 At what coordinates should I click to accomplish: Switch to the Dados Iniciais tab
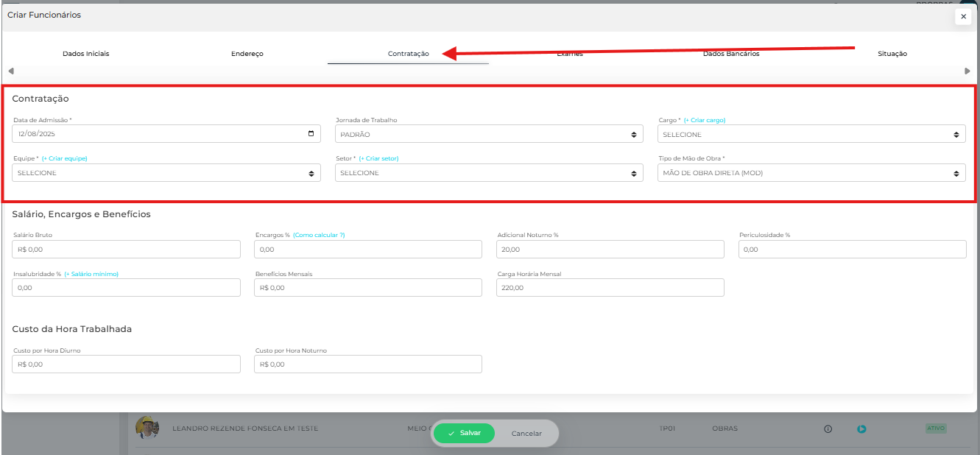coord(86,54)
